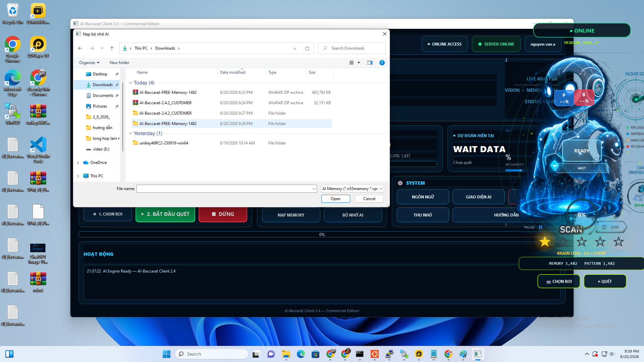Open the Organize dropdown menu
The width and height of the screenshot is (644, 362).
coord(89,63)
